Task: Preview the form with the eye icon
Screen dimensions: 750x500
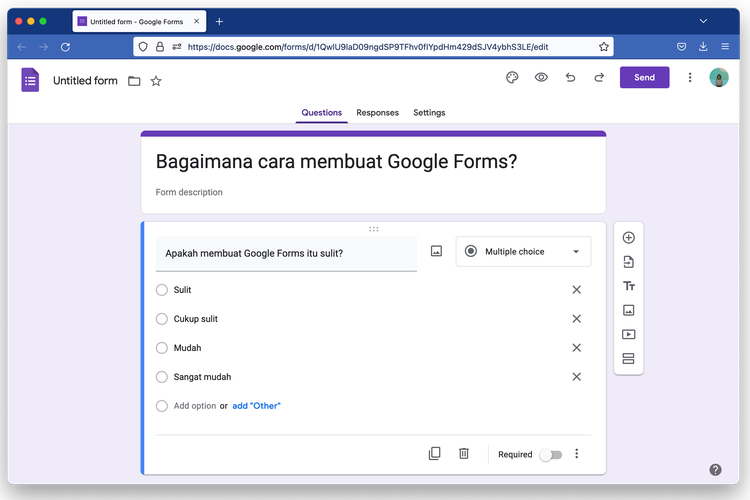Action: (x=541, y=78)
